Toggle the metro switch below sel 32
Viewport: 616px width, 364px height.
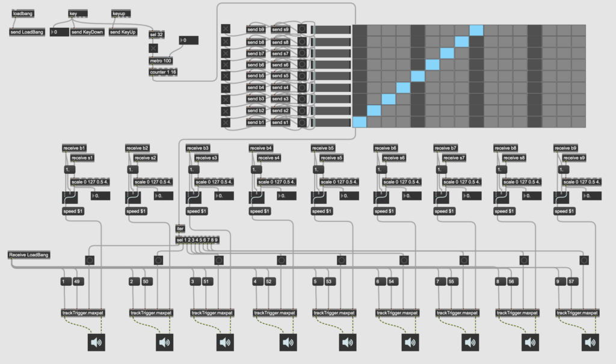pos(153,48)
